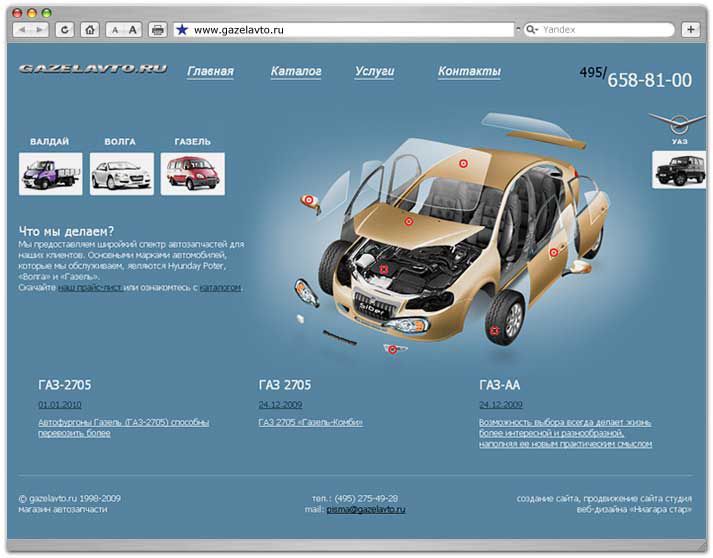Open ГАЗ 2705 «Газель-Комби» article link
This screenshot has height=558, width=713.
(x=311, y=422)
